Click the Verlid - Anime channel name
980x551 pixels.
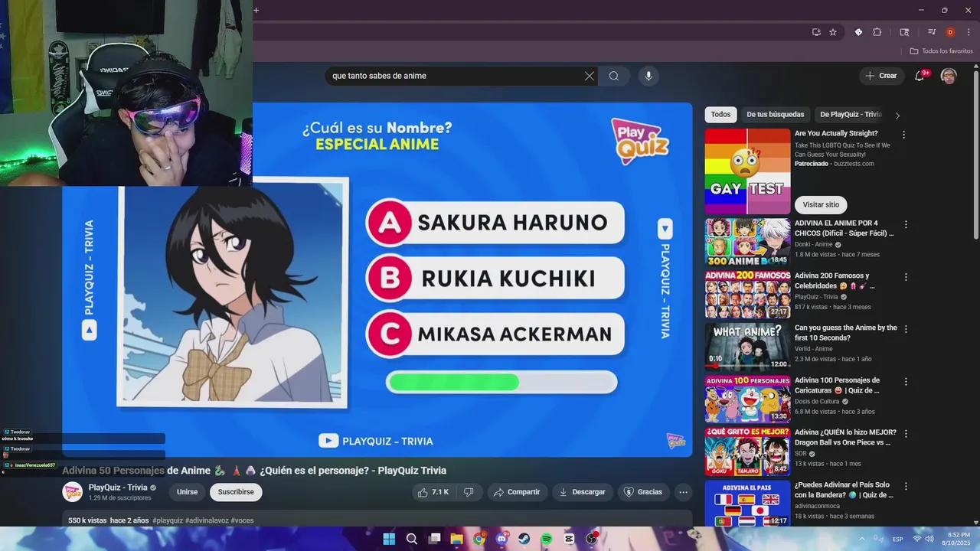(x=813, y=349)
